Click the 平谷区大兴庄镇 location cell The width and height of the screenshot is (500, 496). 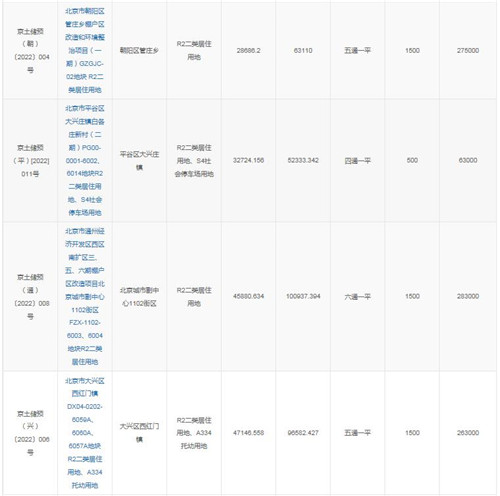pos(139,161)
